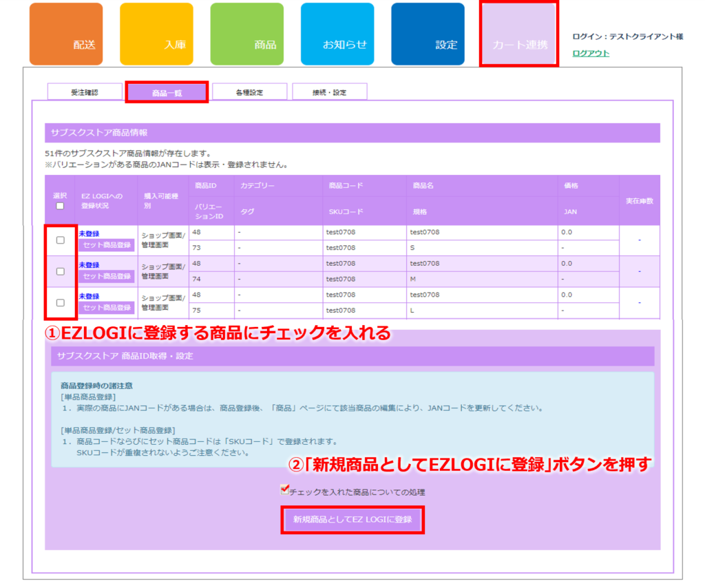This screenshot has width=705, height=588.
Task: Open the green 商品 navigation tile
Action: [246, 34]
